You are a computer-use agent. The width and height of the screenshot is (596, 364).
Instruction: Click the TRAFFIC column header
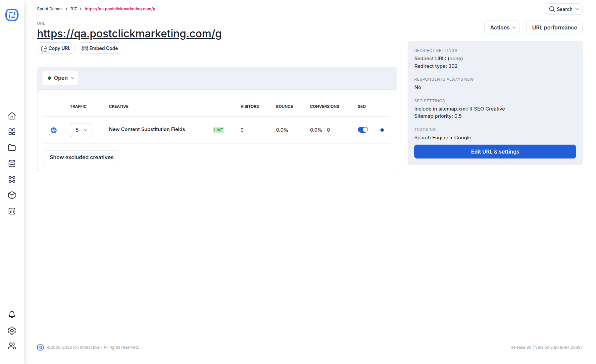78,107
